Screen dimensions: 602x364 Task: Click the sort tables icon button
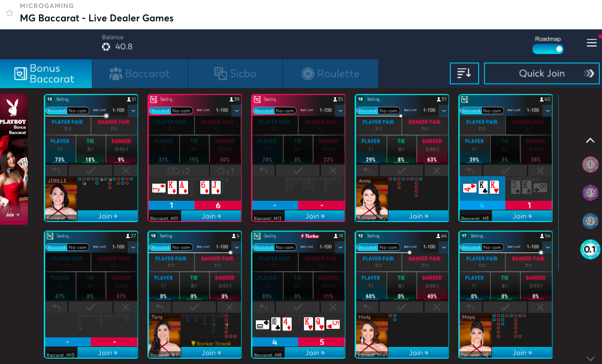tap(464, 74)
